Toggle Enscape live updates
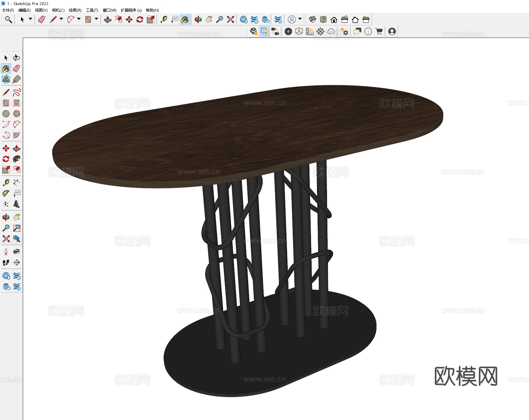Viewport: 529px width, 420px height. point(265,31)
